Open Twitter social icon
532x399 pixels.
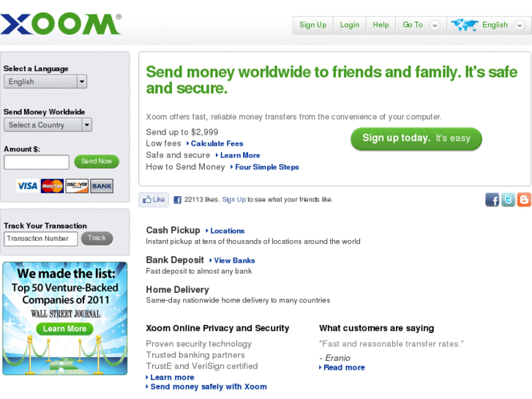point(508,200)
